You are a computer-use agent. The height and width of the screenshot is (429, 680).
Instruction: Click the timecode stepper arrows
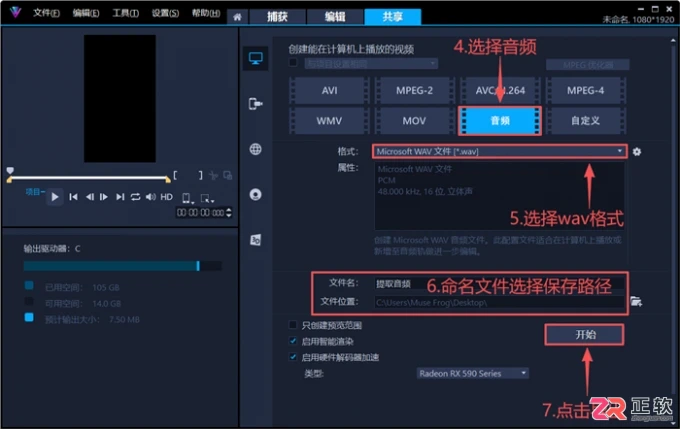tap(229, 213)
